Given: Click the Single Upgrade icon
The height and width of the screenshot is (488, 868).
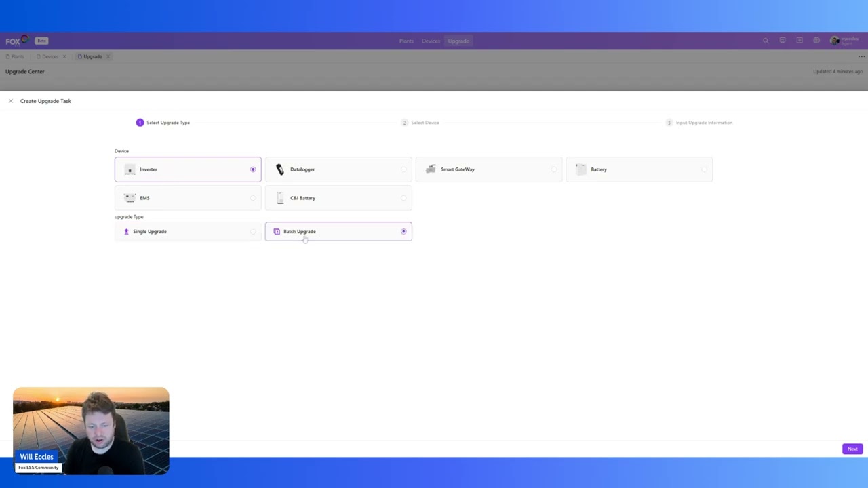Looking at the screenshot, I should pyautogui.click(x=126, y=232).
